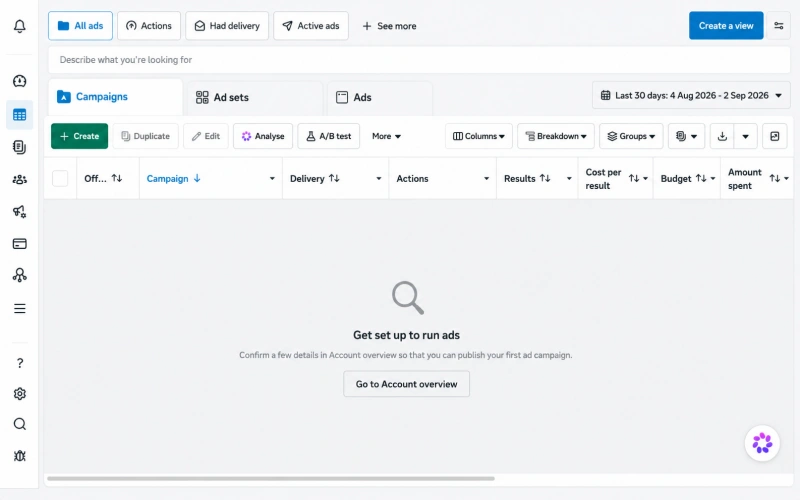Launch the purple AI assistant bubble
Screen dimensions: 800x500
(762, 443)
